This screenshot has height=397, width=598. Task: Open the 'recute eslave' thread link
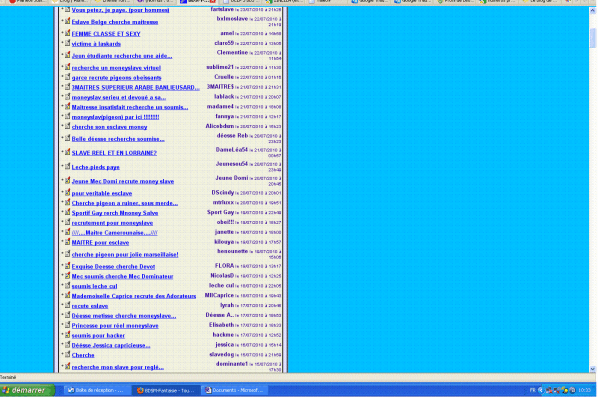pos(90,306)
